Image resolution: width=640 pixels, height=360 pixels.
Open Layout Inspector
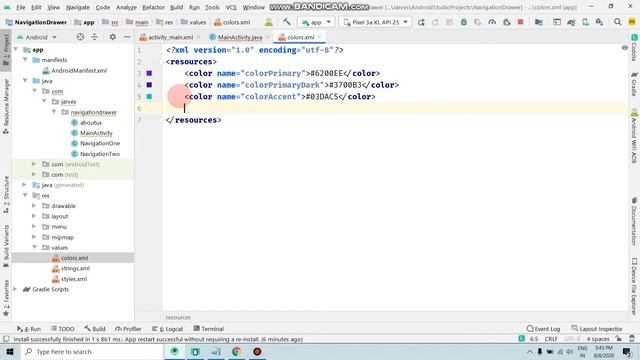[x=597, y=329]
